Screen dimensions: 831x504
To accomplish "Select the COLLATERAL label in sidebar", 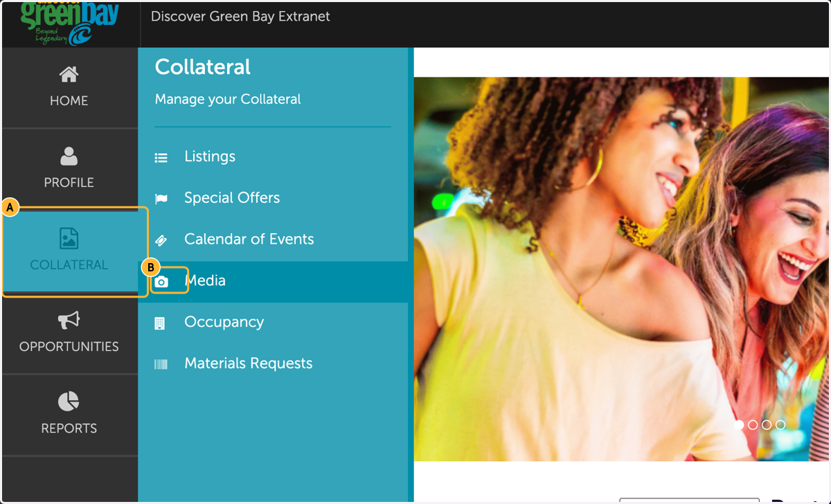I will pos(69,265).
